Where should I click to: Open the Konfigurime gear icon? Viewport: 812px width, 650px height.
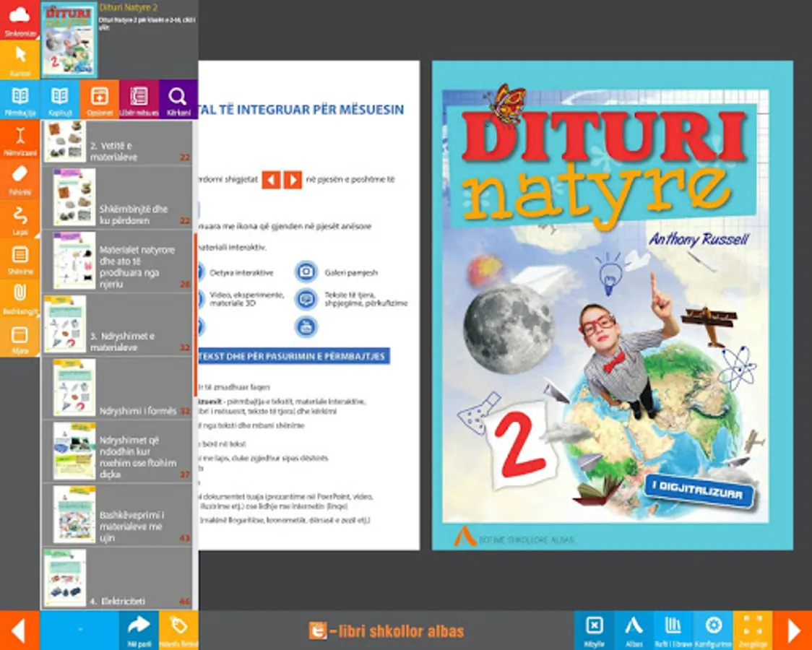tap(713, 630)
